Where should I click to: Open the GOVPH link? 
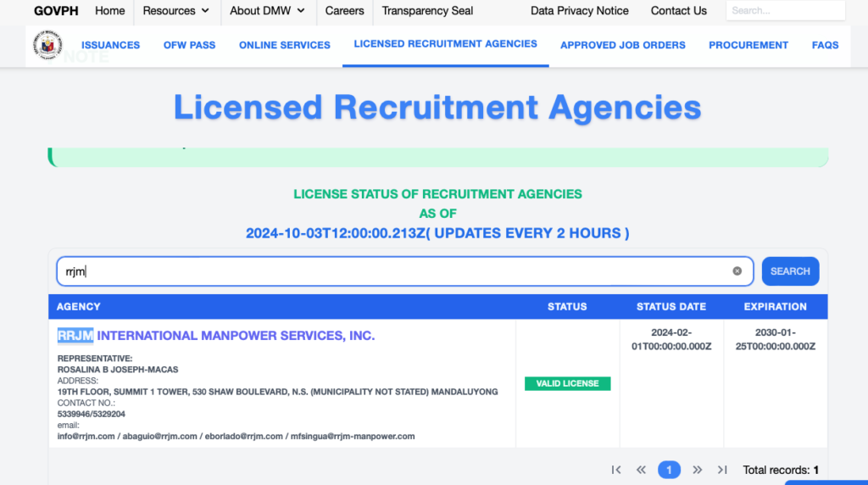56,10
